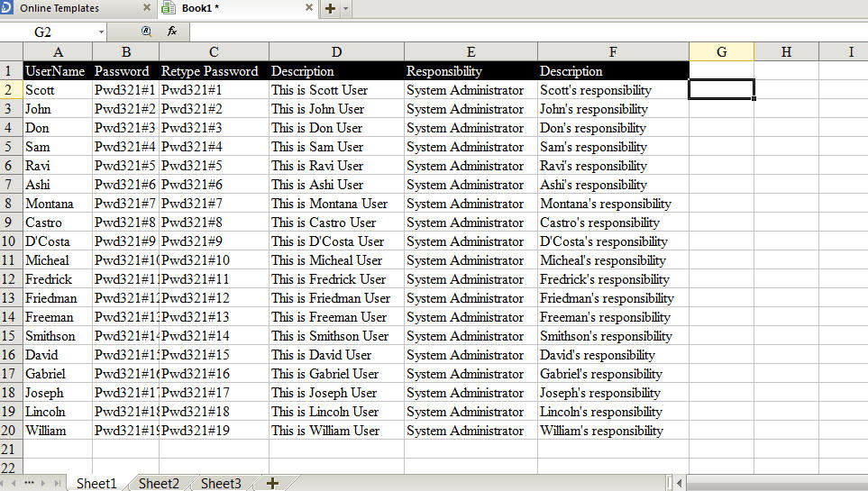Viewport: 868px width, 491px height.
Task: Go to next sheet navigation arrow
Action: tap(43, 483)
